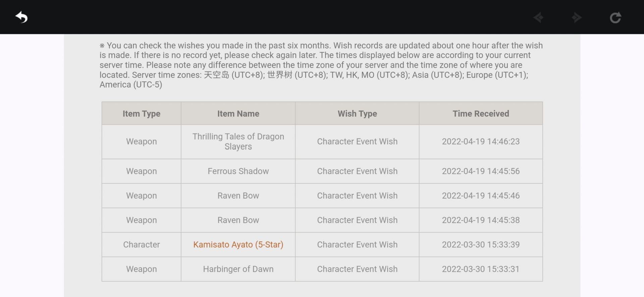644x297 pixels.
Task: Click the Ferrous Shadow table cell
Action: 238,171
